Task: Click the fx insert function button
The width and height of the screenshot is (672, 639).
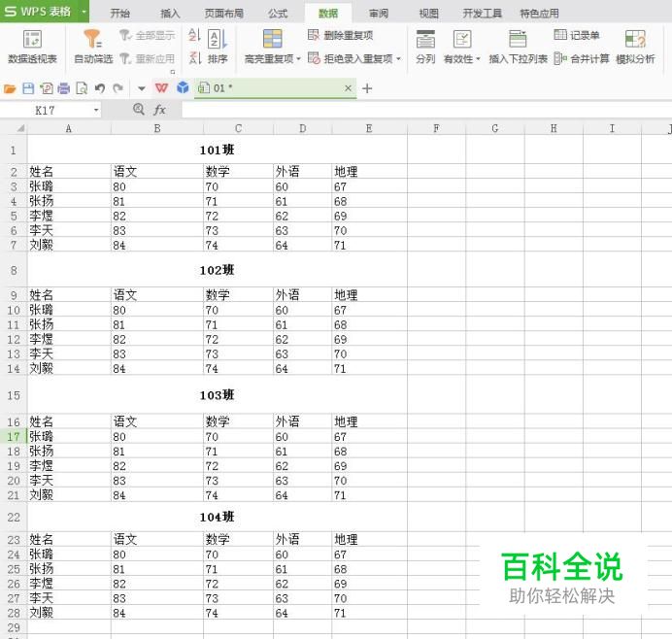Action: click(x=159, y=110)
